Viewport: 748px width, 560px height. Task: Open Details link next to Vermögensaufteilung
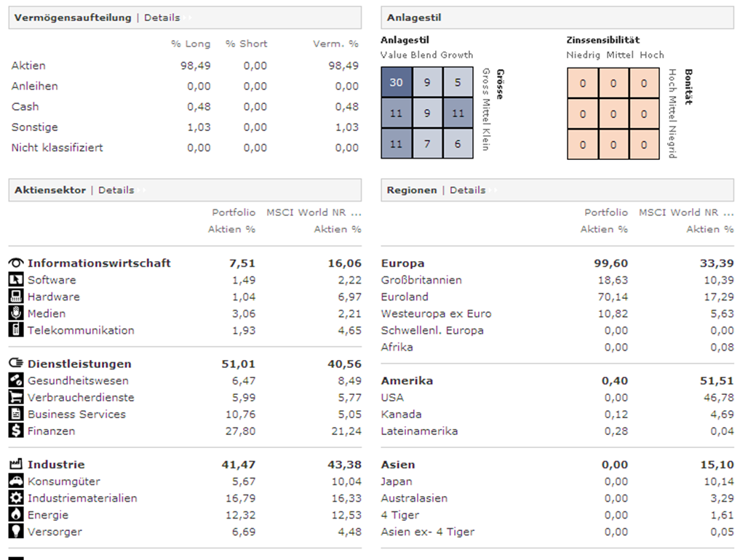tap(162, 17)
